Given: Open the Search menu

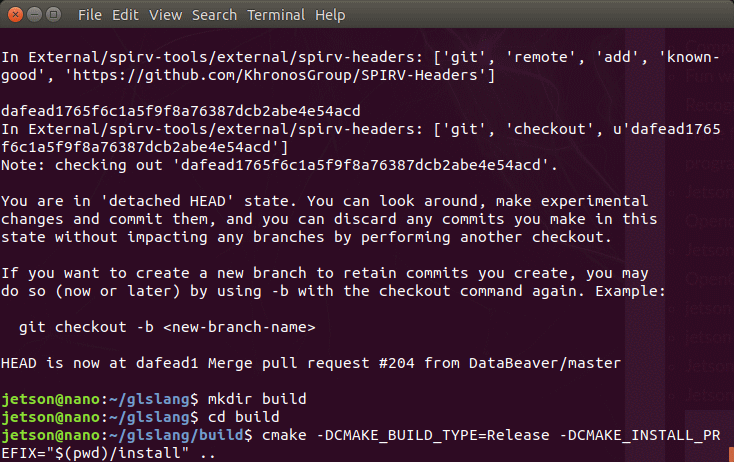Looking at the screenshot, I should coord(214,15).
